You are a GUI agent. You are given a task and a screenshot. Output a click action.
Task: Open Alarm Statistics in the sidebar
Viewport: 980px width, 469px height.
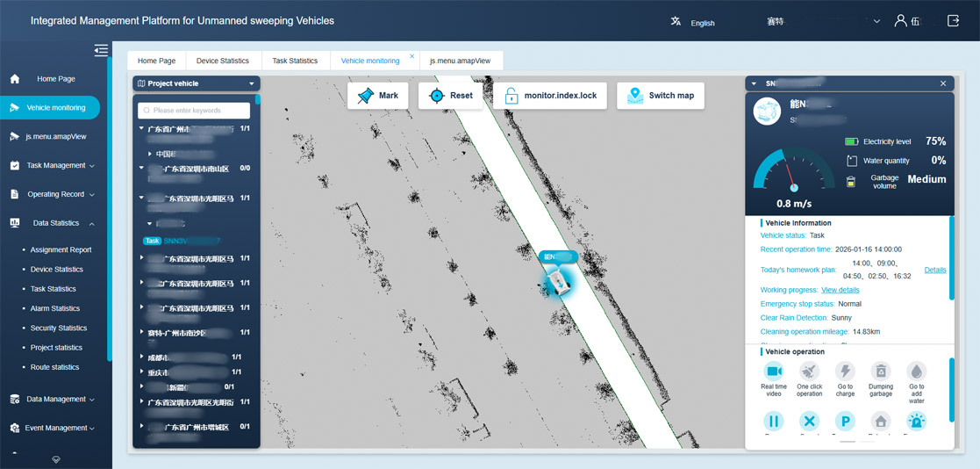(54, 308)
